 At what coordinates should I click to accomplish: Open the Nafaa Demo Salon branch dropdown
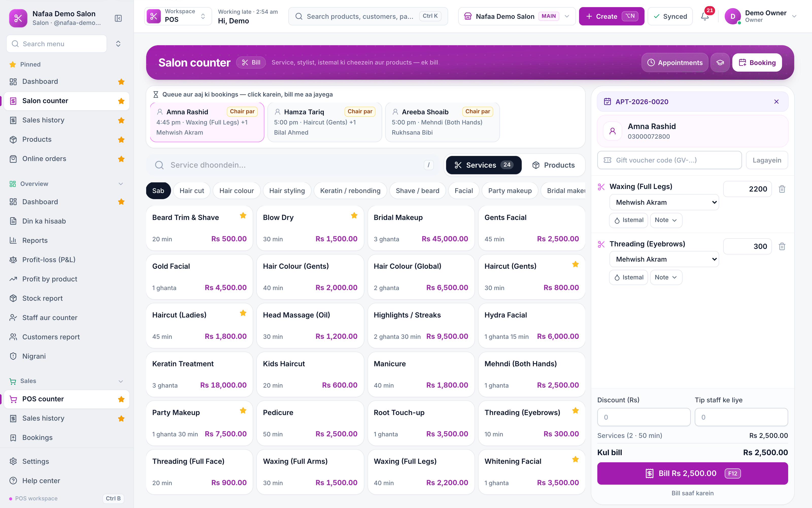517,16
